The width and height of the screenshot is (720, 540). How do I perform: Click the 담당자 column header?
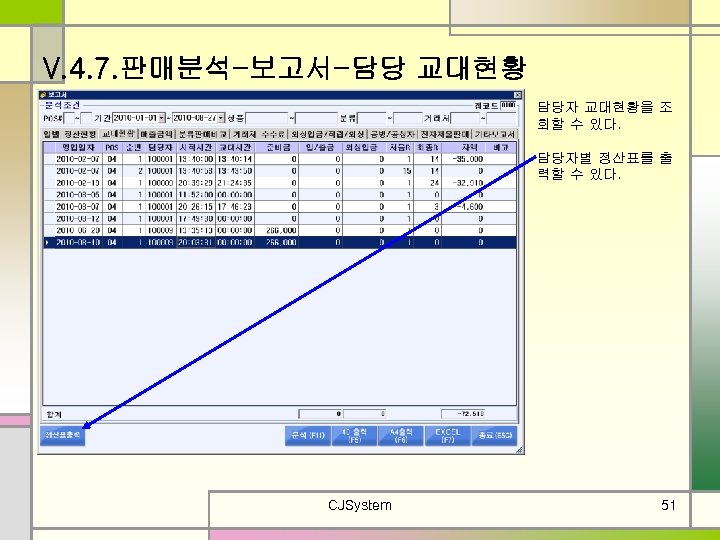point(160,147)
